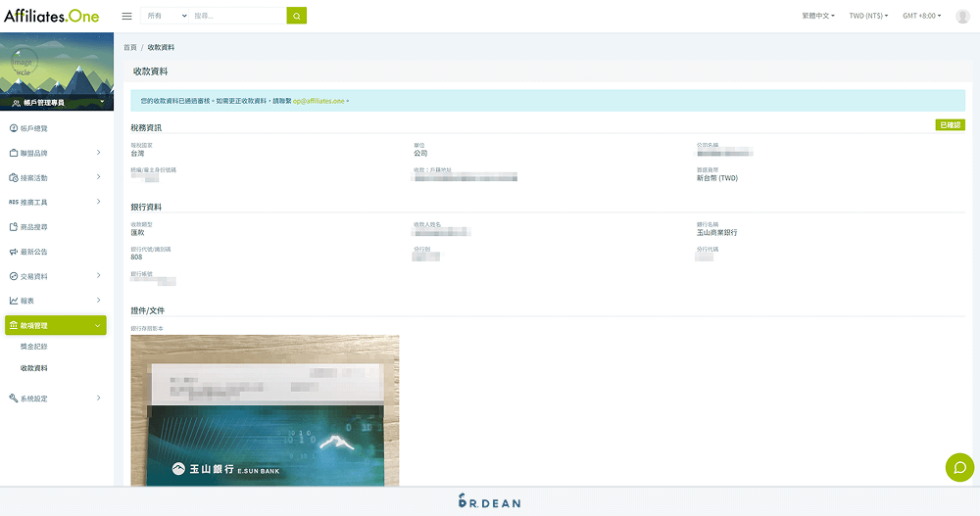This screenshot has width=980, height=516.
Task: Open the 繁體中文 language dropdown
Action: point(818,17)
